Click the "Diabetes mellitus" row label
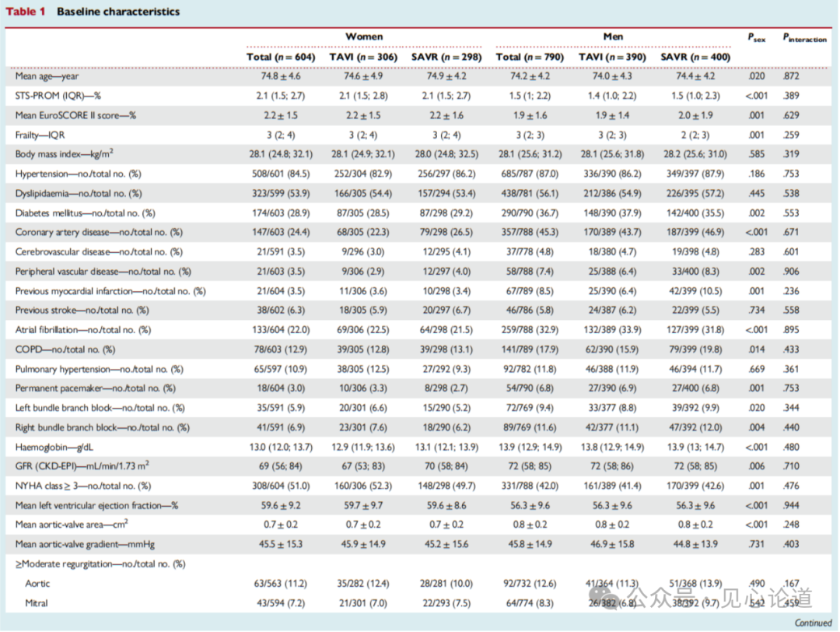The height and width of the screenshot is (632, 840). pyautogui.click(x=85, y=212)
